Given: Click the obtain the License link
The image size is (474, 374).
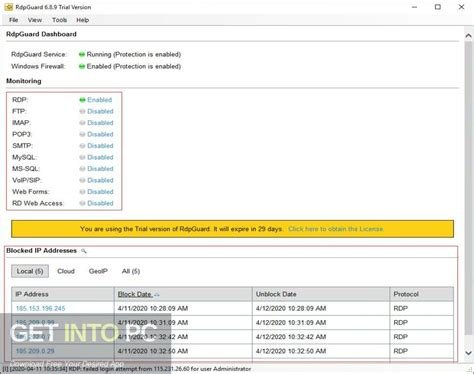Looking at the screenshot, I should pyautogui.click(x=336, y=229).
